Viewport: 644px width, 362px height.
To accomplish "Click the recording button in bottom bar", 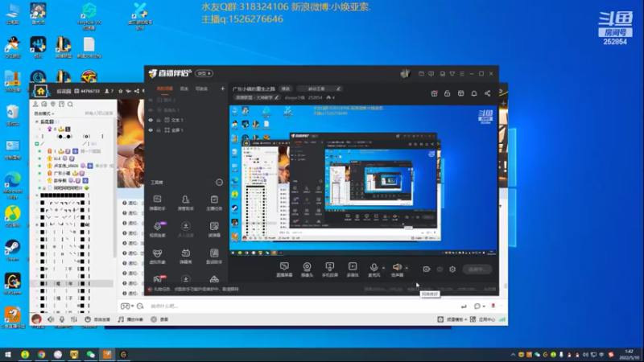I will pos(159,319).
